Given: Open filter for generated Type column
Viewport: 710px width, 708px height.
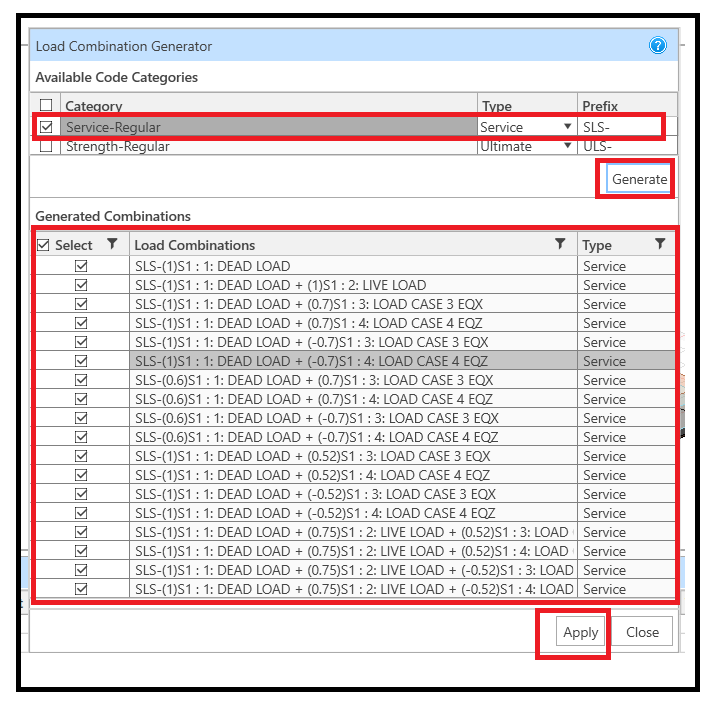Looking at the screenshot, I should (660, 244).
